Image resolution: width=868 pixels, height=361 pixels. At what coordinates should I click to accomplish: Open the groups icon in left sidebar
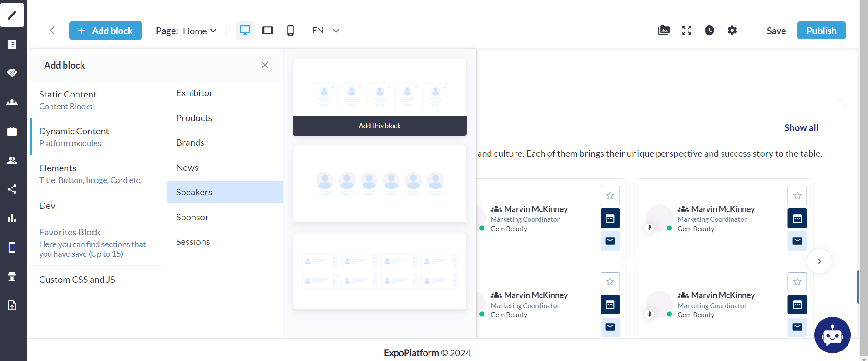tap(12, 102)
